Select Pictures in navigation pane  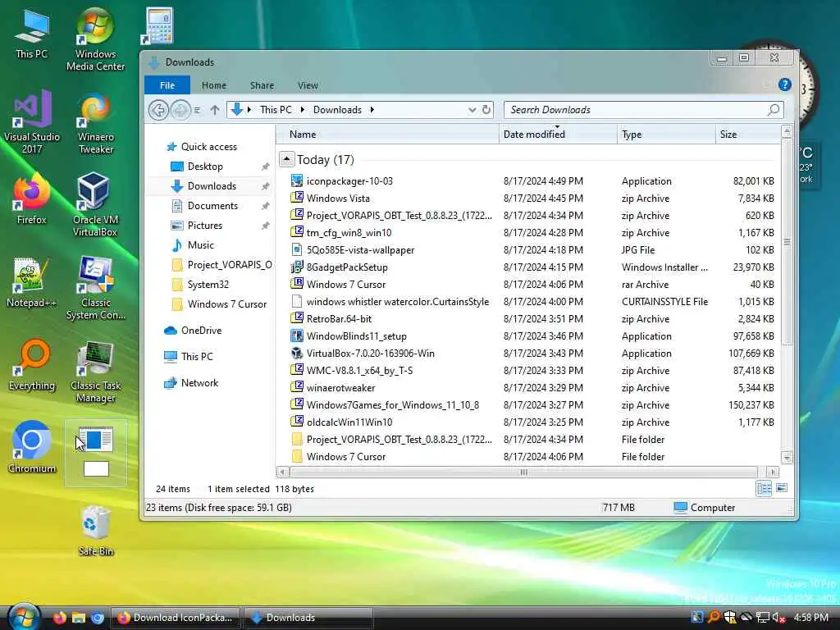coord(197,226)
